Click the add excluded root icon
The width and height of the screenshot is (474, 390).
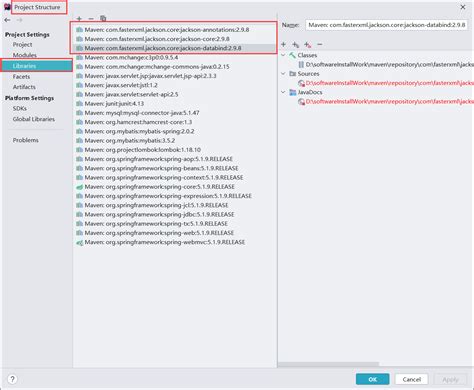click(x=308, y=44)
